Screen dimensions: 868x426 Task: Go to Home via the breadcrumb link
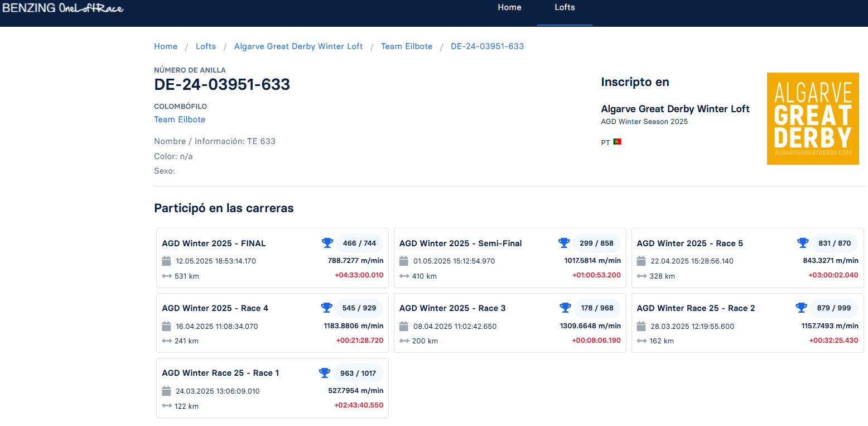click(166, 46)
